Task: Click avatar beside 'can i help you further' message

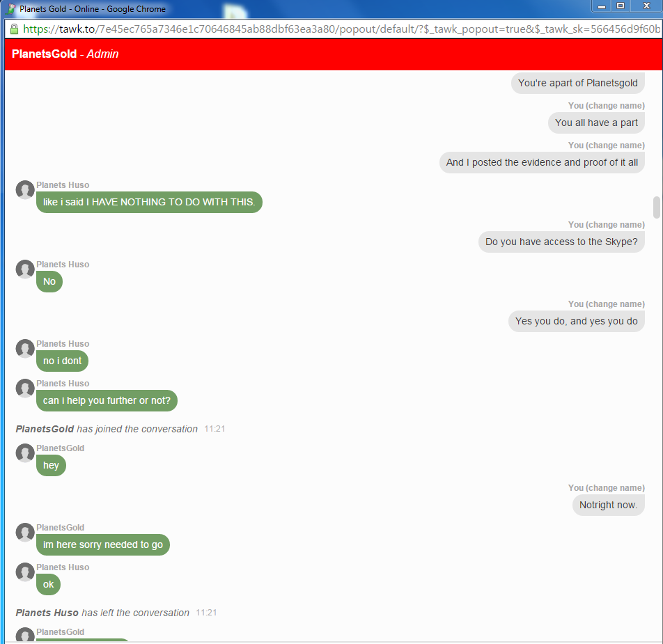Action: (x=25, y=388)
